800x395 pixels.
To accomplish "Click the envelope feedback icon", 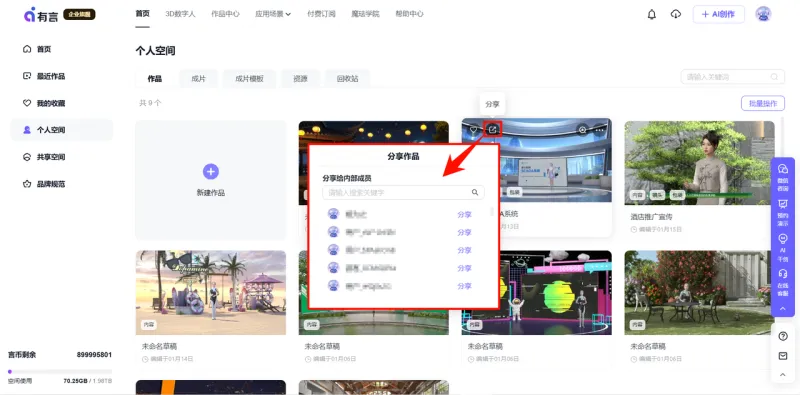I will tap(783, 356).
